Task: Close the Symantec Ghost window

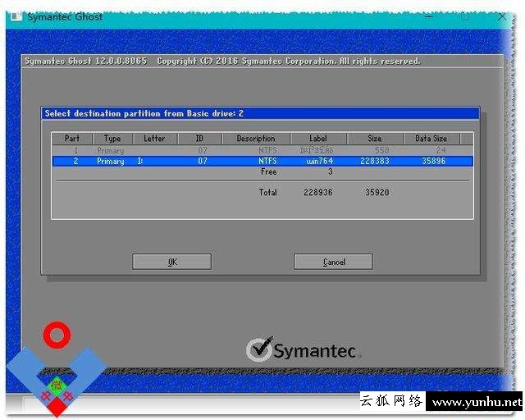Action: (x=502, y=16)
